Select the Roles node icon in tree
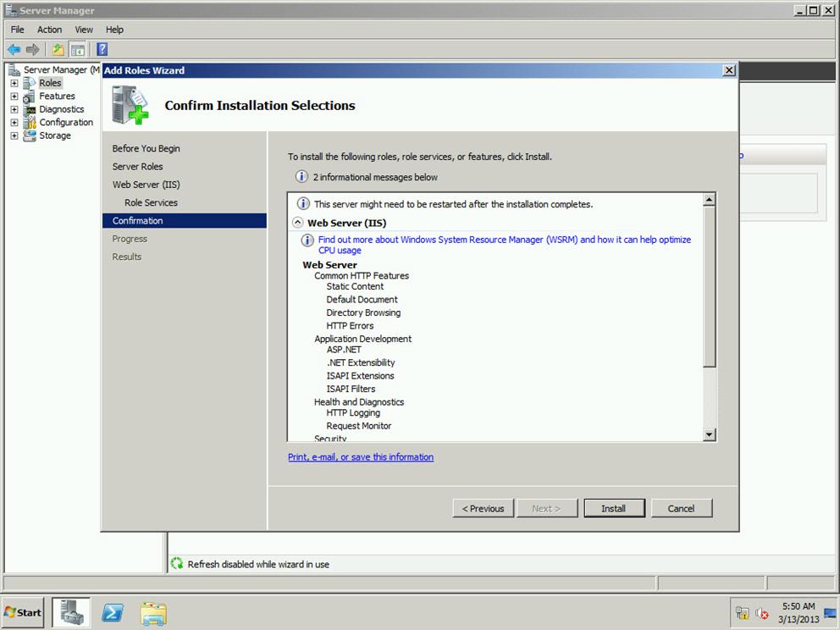The width and height of the screenshot is (840, 630). tap(30, 83)
